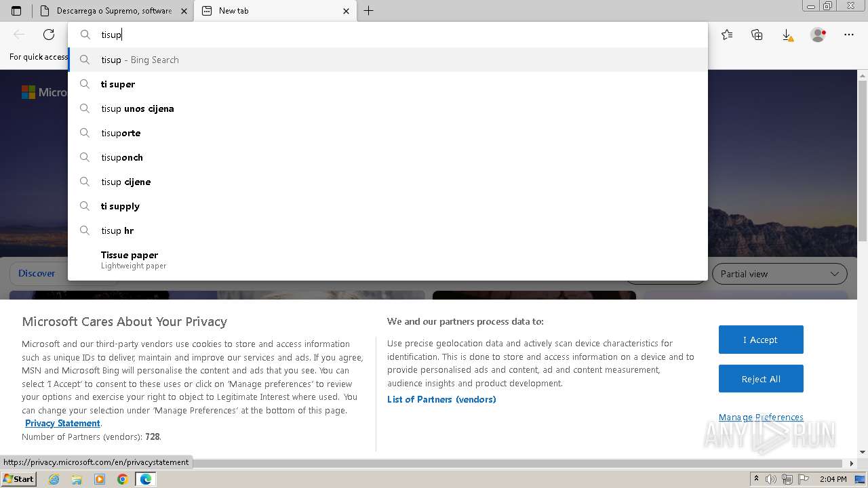Viewport: 868px width, 488px height.
Task: Switch to the New tab tab
Action: [276, 11]
